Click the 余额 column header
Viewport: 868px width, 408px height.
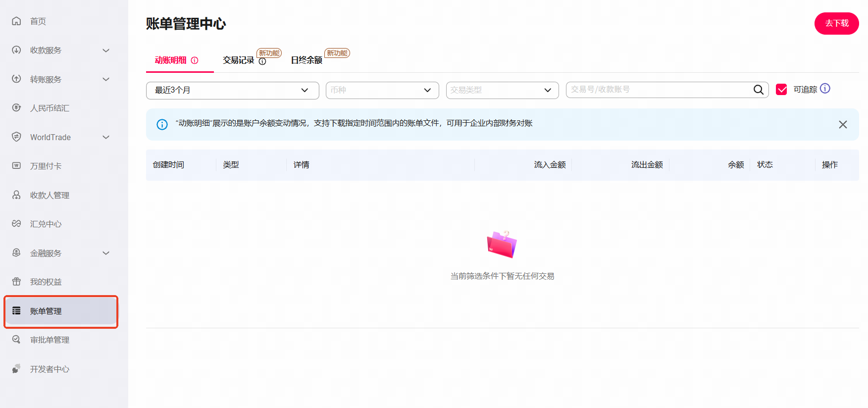pos(736,165)
